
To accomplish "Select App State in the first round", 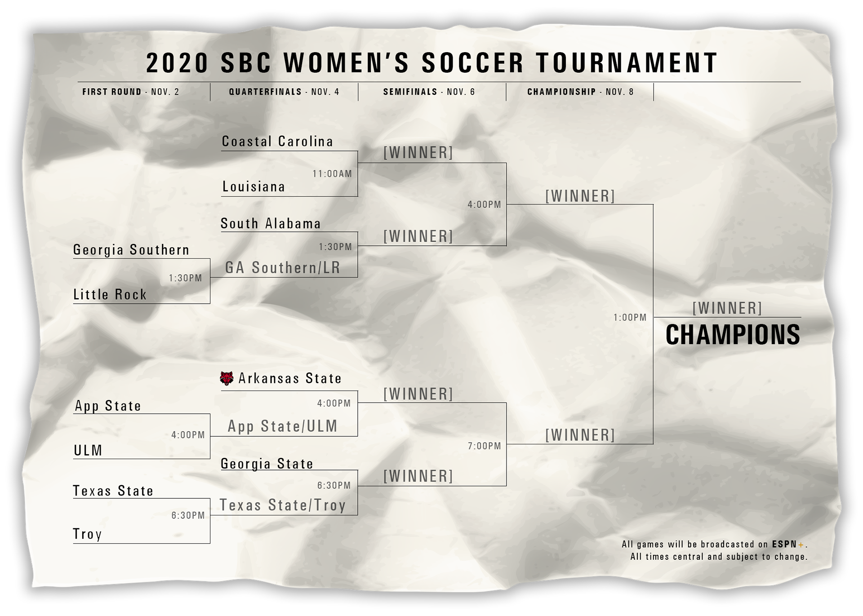I will [108, 406].
